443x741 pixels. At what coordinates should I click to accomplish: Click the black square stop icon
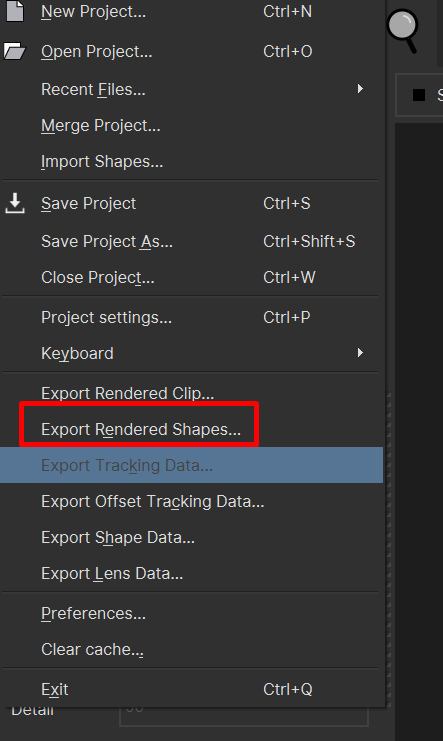(419, 95)
